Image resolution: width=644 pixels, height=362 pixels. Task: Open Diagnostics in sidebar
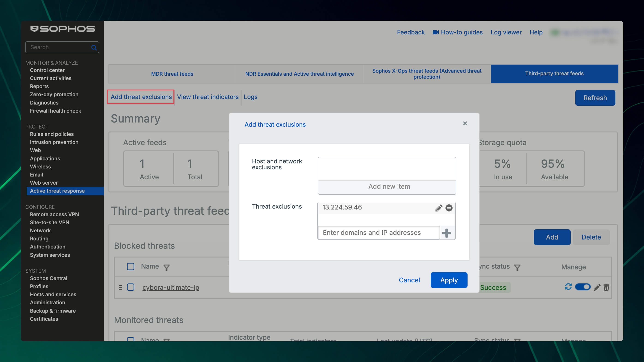click(x=44, y=103)
